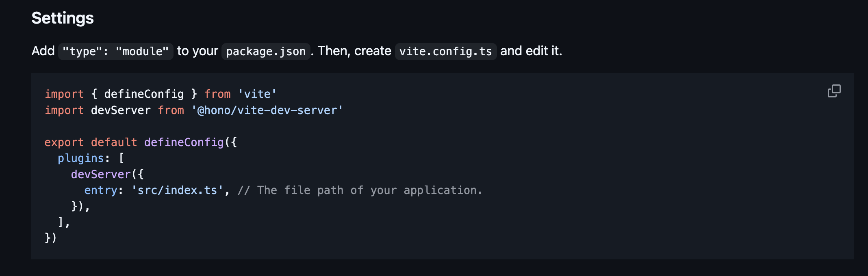Click the vite.config.ts inline code snippet
Image resolution: width=868 pixels, height=276 pixels.
[x=445, y=52]
